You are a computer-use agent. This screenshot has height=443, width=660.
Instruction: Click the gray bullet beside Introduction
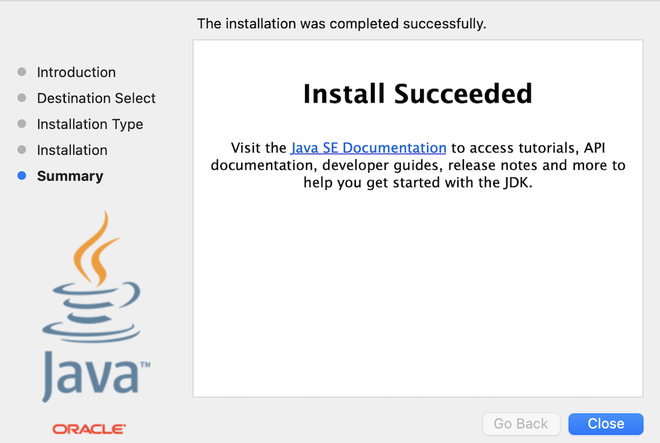click(x=22, y=72)
